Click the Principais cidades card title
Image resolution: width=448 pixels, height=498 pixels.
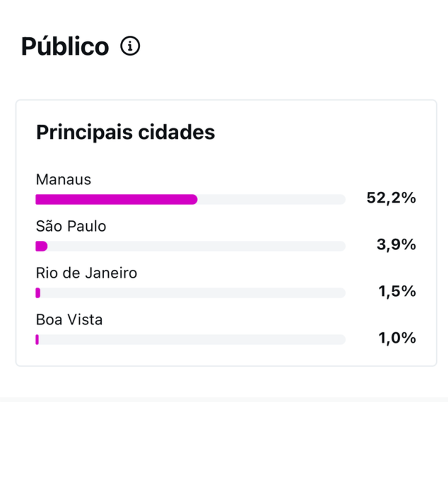tap(126, 132)
